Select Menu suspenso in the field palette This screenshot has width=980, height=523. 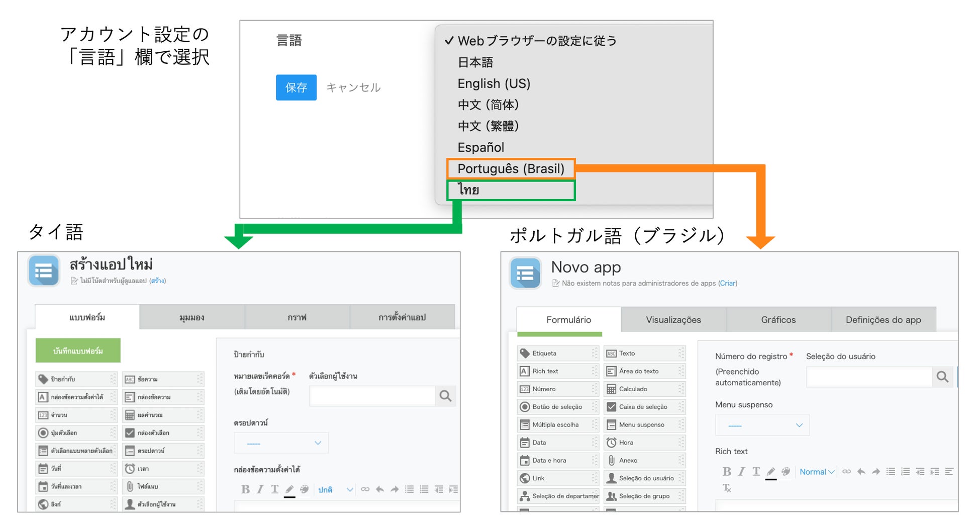tap(645, 424)
